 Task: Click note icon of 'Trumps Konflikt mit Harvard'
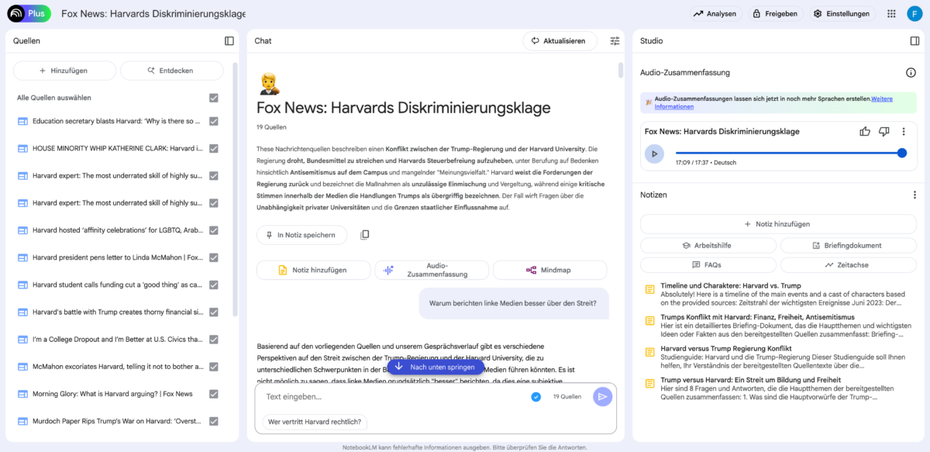(x=650, y=321)
